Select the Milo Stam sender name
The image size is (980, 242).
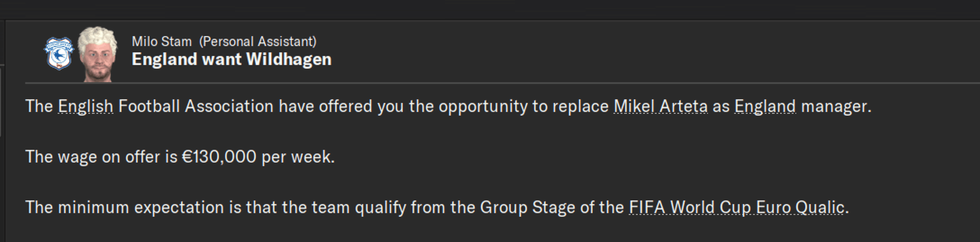162,42
